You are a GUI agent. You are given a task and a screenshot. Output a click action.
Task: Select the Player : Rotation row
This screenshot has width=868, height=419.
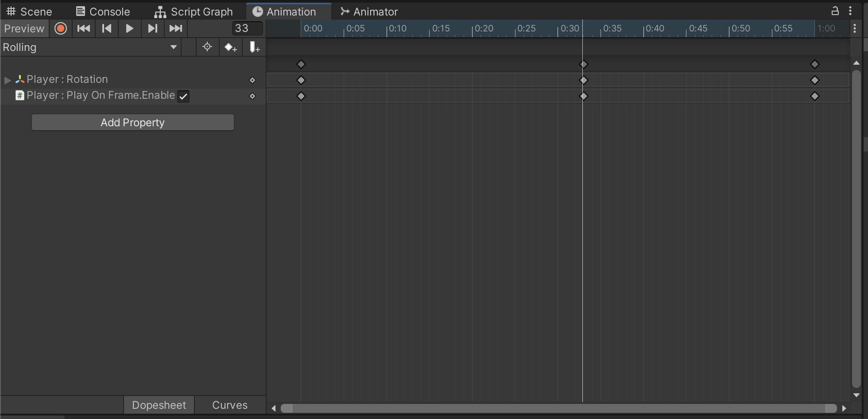coord(133,80)
